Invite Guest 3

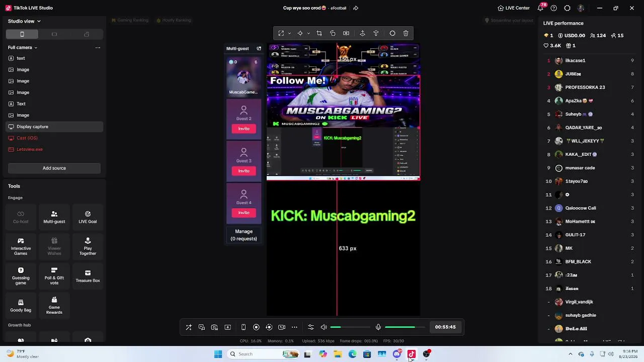point(244,171)
